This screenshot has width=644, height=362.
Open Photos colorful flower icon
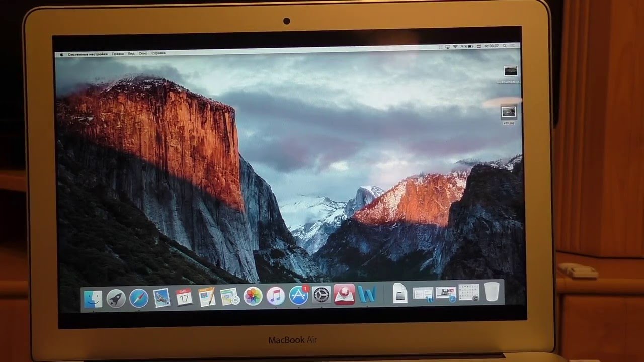(253, 296)
